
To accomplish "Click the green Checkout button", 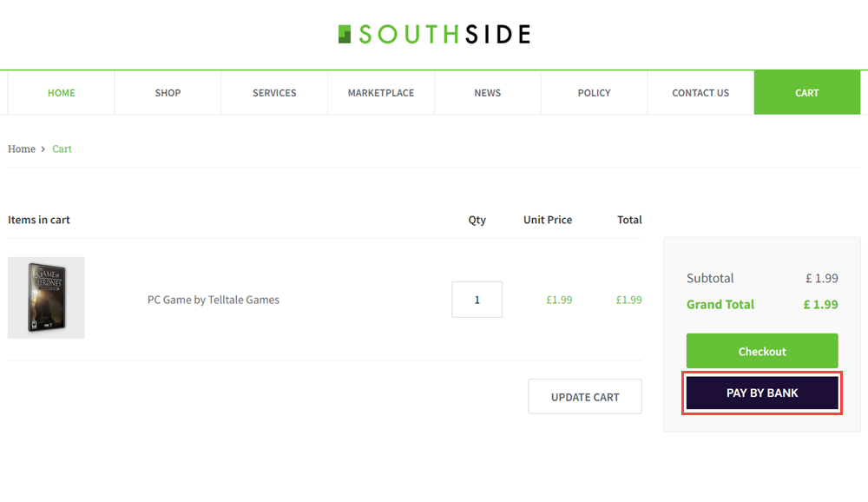I will pos(762,351).
